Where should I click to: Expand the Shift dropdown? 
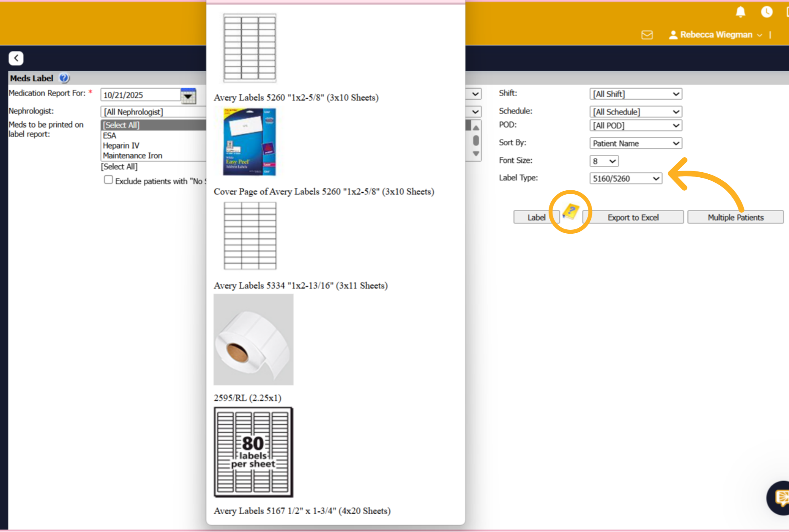[x=636, y=94]
